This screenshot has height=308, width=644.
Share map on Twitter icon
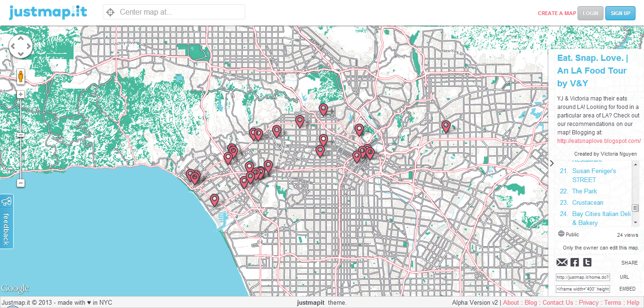(587, 262)
